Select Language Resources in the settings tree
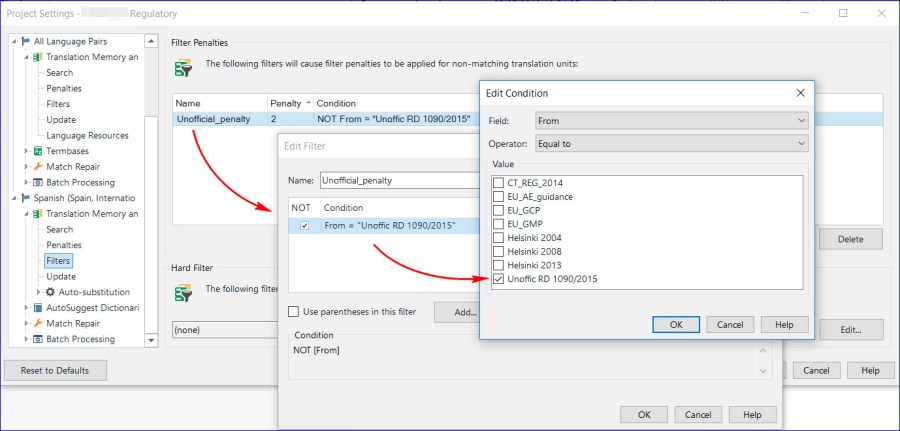The width and height of the screenshot is (900, 431). (87, 135)
